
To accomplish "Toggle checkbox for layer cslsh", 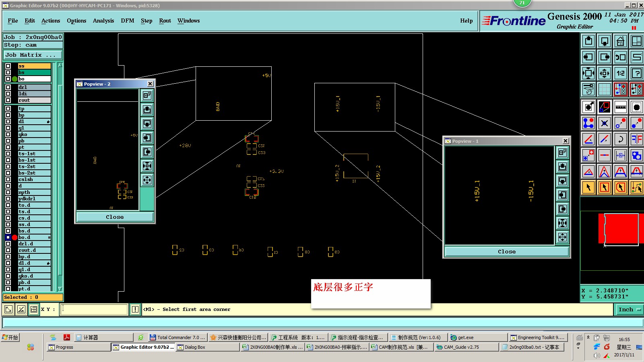I will pos(8,179).
